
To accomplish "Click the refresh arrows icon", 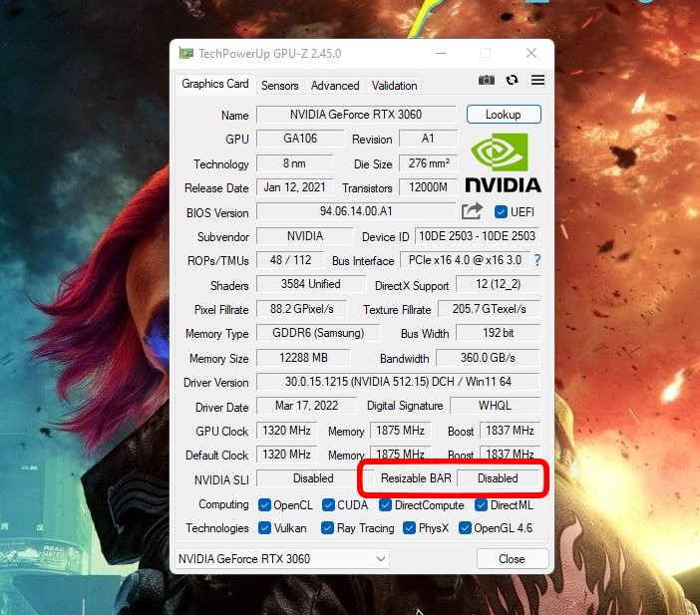I will pos(512,80).
